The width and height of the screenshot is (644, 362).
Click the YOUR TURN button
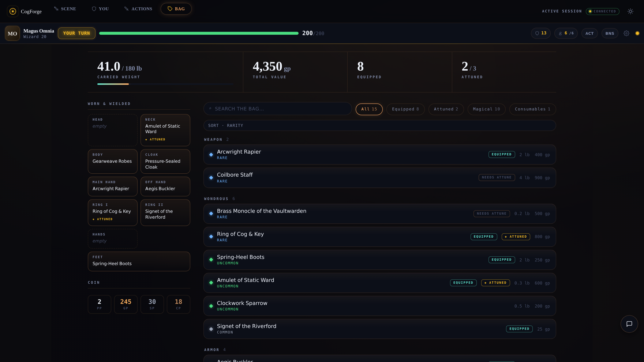click(x=76, y=33)
